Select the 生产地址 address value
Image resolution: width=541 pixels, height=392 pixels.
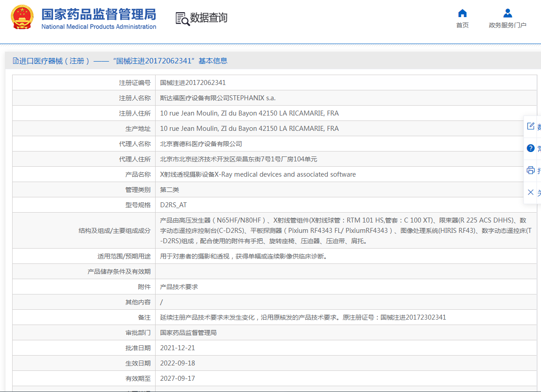point(249,129)
